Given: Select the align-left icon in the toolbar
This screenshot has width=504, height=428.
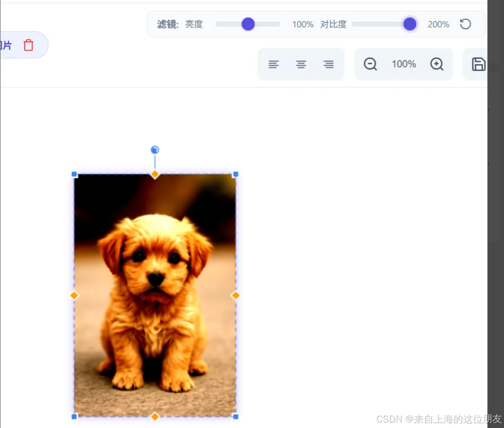Looking at the screenshot, I should (274, 64).
